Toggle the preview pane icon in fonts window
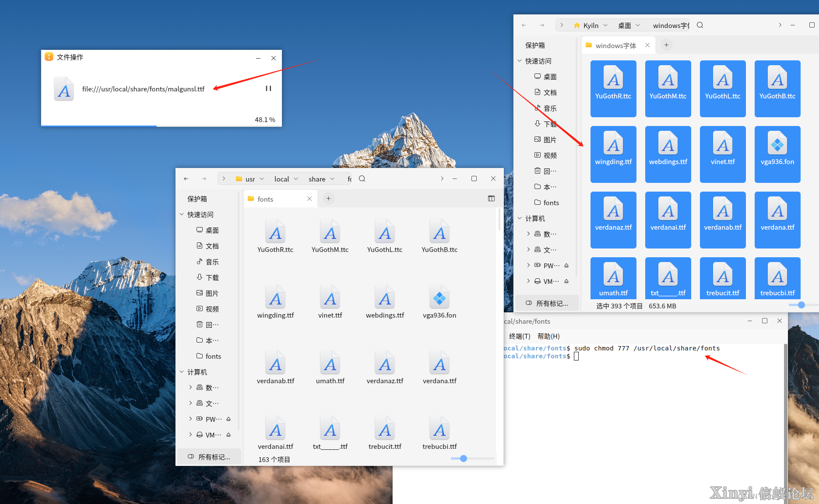 click(x=491, y=199)
